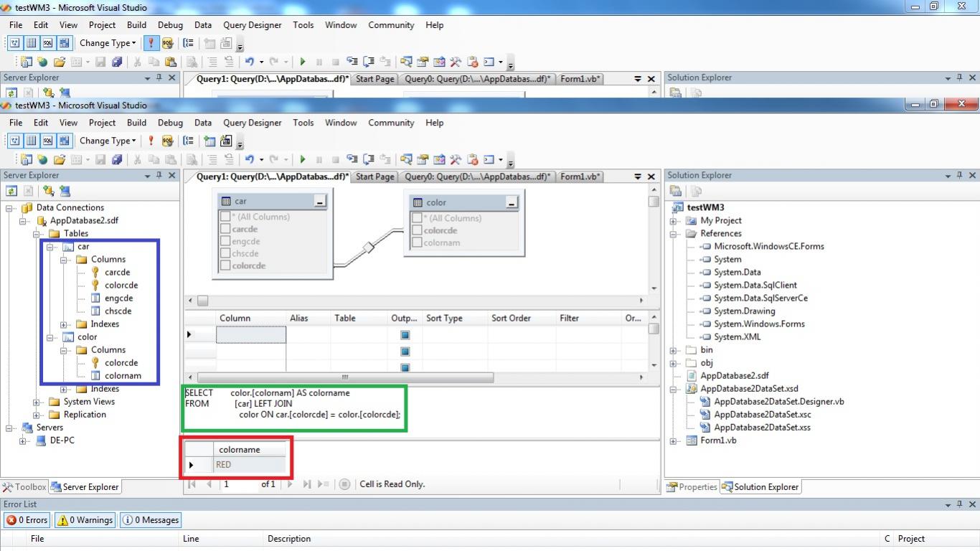Toggle Show SQL Pane in the front window toolbar
980x551 pixels.
47,141
